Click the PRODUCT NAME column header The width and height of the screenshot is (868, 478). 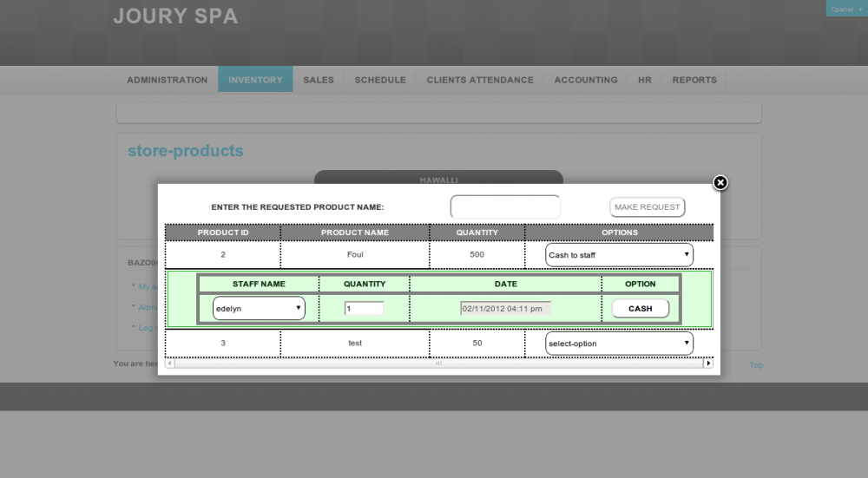click(355, 232)
